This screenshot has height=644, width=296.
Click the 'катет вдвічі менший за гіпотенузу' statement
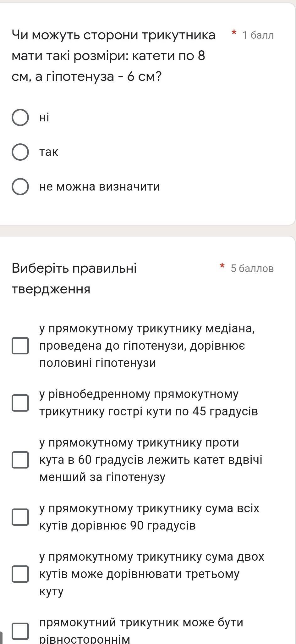[x=151, y=460]
